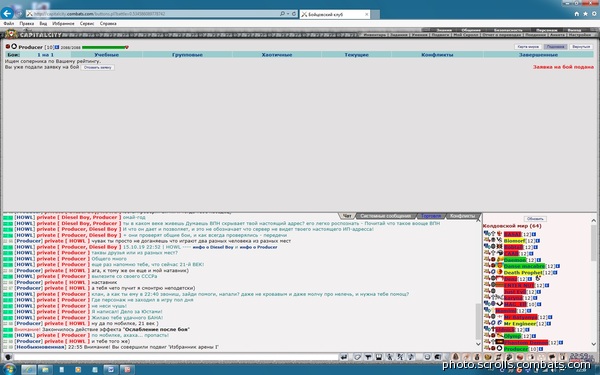
Task: Switch to the Групповые tab
Action: click(187, 55)
